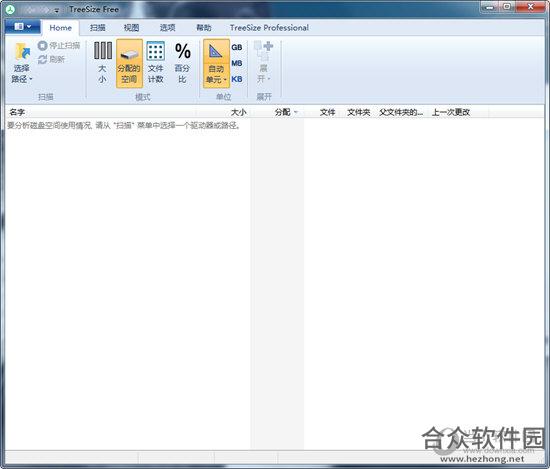The image size is (550, 469).
Task: Open the application file menu button
Action: (x=23, y=27)
